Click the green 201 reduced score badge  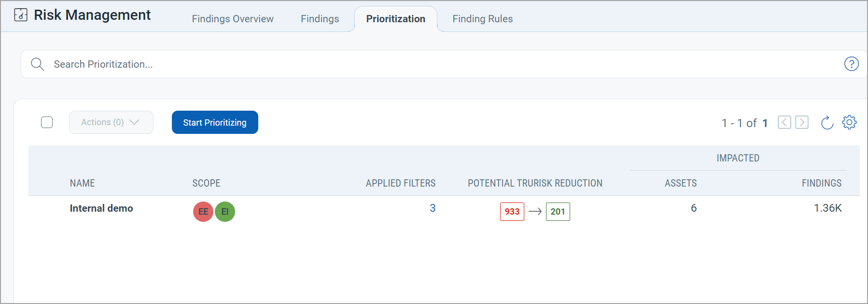pos(558,211)
